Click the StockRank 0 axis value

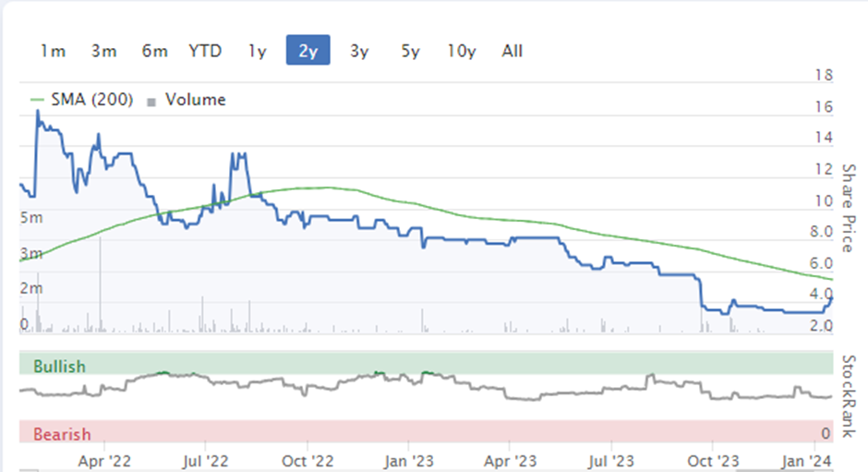(826, 434)
